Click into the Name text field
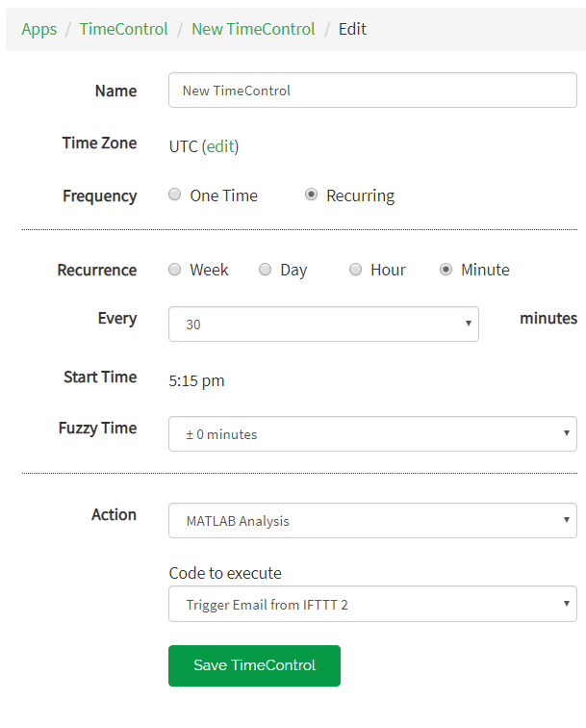The height and width of the screenshot is (728, 586). point(372,91)
